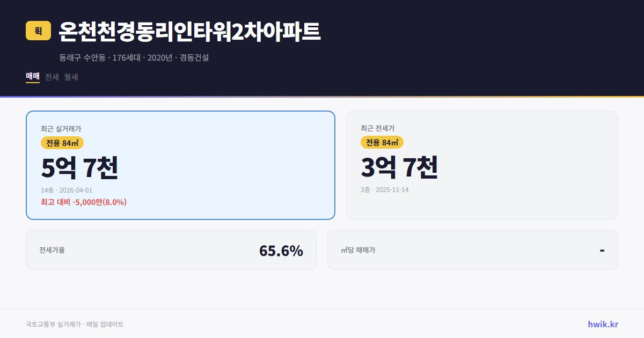Click the dash value under ㎡당 매매가
Image resolution: width=644 pixels, height=338 pixels.
pos(601,249)
